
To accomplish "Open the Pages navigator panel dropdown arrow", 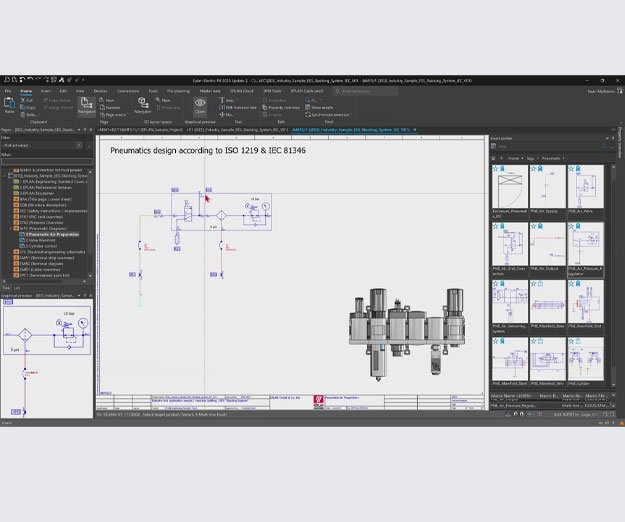I will click(x=79, y=130).
